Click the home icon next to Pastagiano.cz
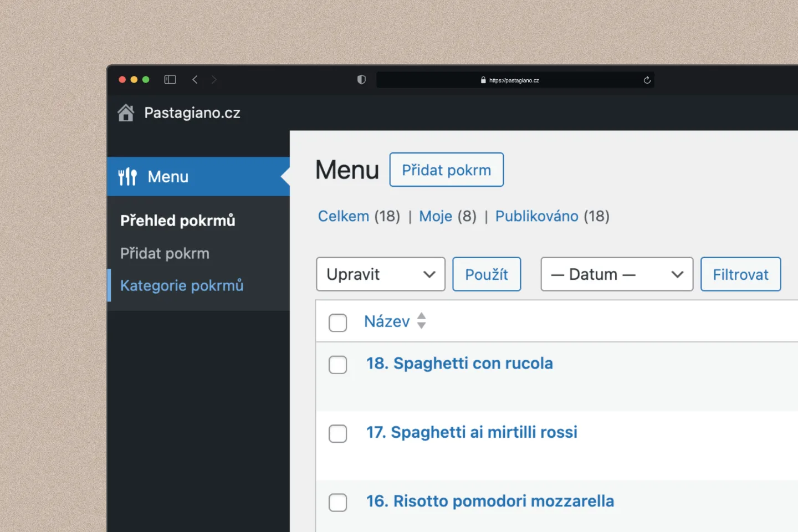The image size is (798, 532). 126,113
